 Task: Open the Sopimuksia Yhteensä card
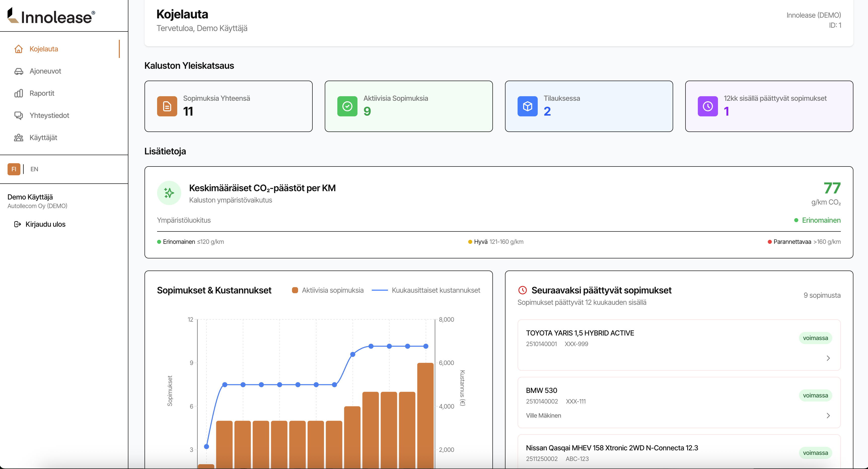tap(229, 106)
